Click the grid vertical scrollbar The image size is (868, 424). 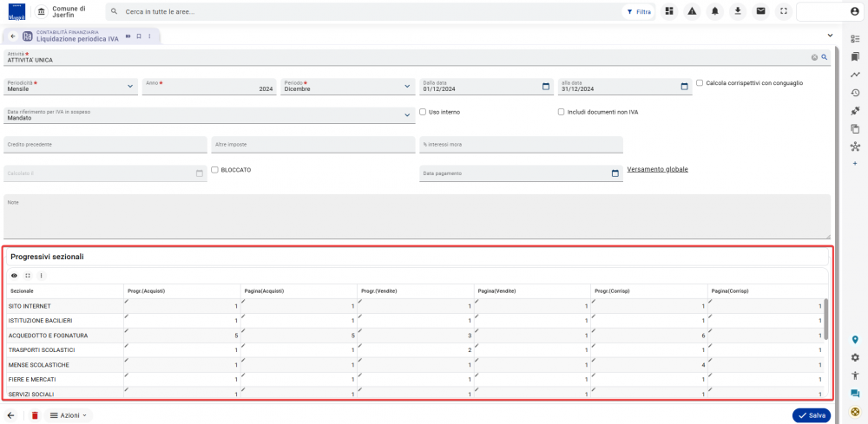click(x=826, y=319)
